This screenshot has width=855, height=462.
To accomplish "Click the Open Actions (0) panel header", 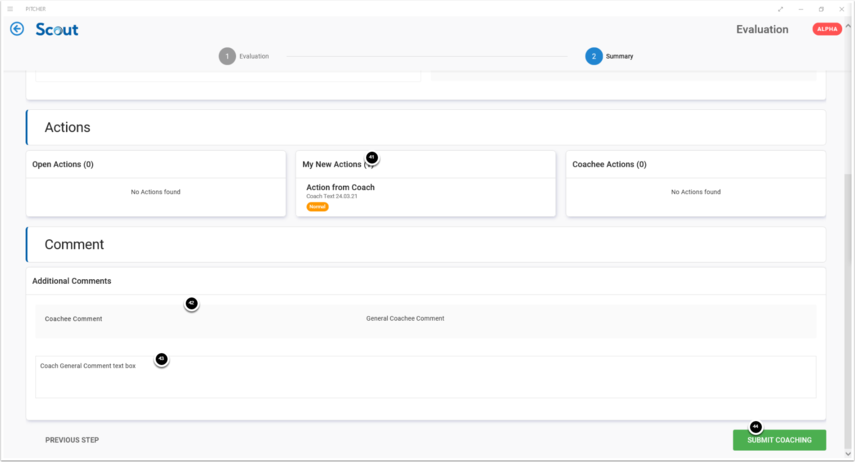I will pyautogui.click(x=63, y=164).
